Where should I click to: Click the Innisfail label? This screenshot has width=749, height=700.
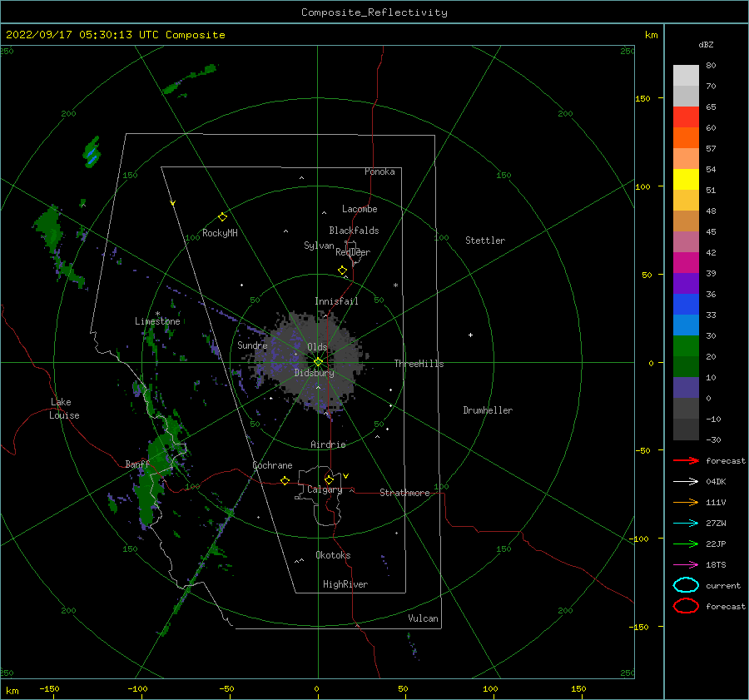(336, 301)
